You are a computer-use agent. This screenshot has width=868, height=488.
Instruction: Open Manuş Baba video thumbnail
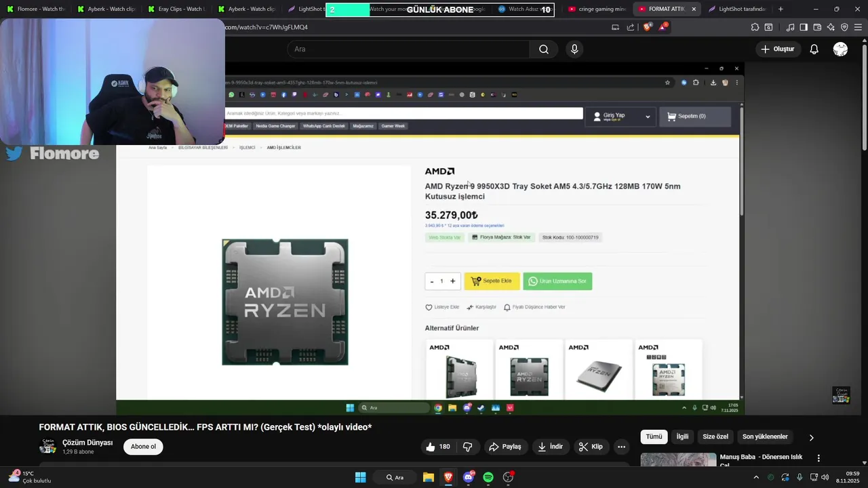click(678, 460)
